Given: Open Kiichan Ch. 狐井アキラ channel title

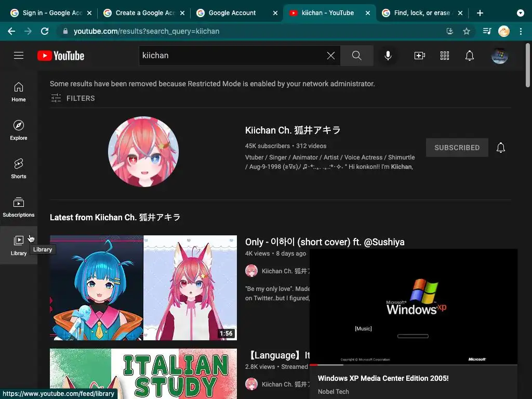Looking at the screenshot, I should coord(292,130).
